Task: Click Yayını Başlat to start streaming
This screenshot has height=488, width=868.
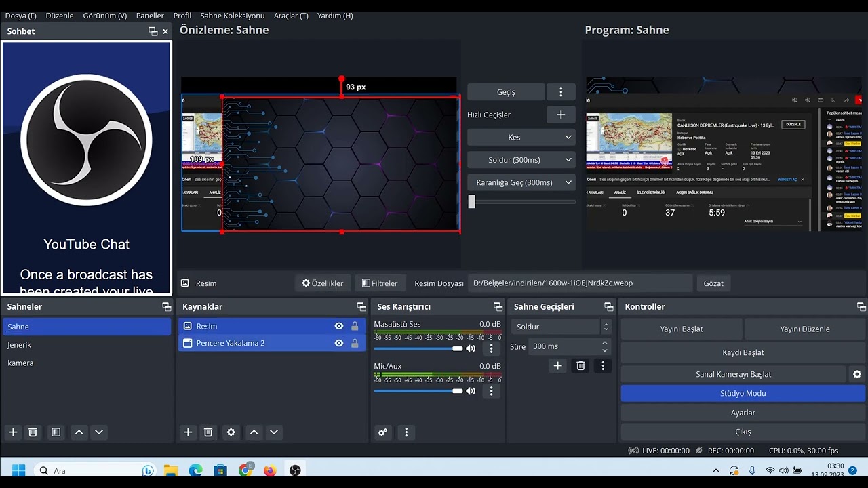Action: click(x=682, y=329)
